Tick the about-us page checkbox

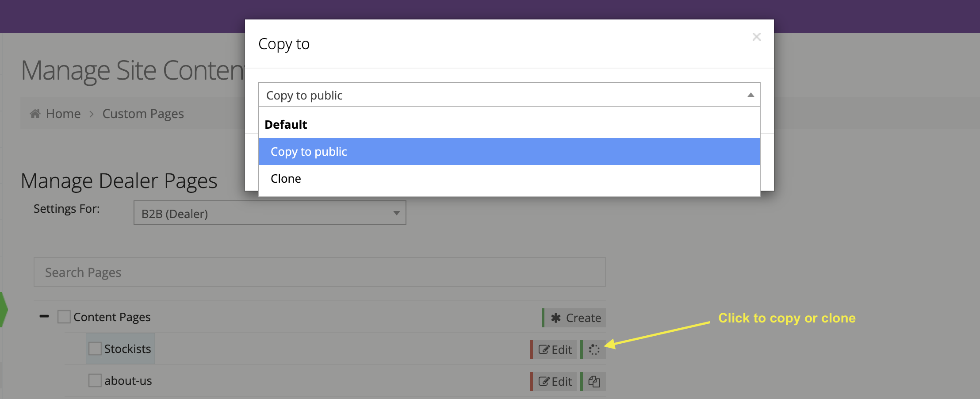coord(95,380)
